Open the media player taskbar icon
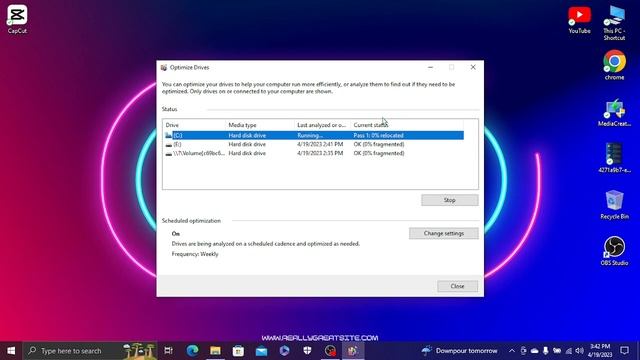Screen dimensions: 640x360 tap(284, 351)
